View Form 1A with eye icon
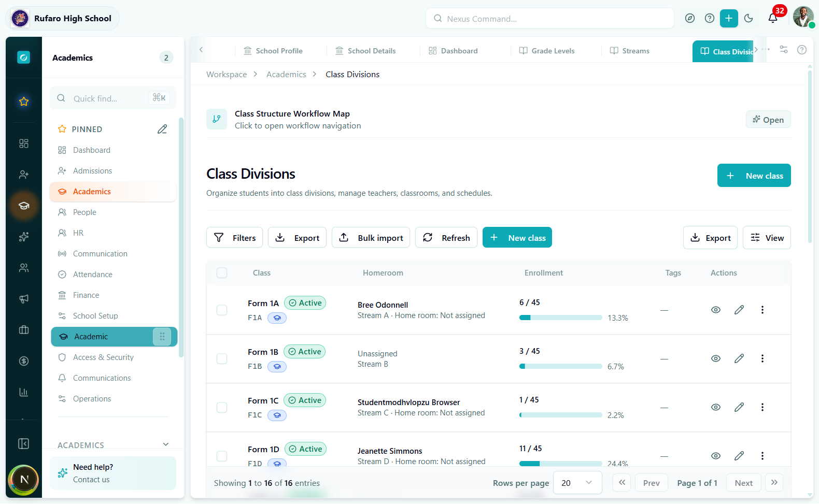This screenshot has height=504, width=819. (x=716, y=310)
